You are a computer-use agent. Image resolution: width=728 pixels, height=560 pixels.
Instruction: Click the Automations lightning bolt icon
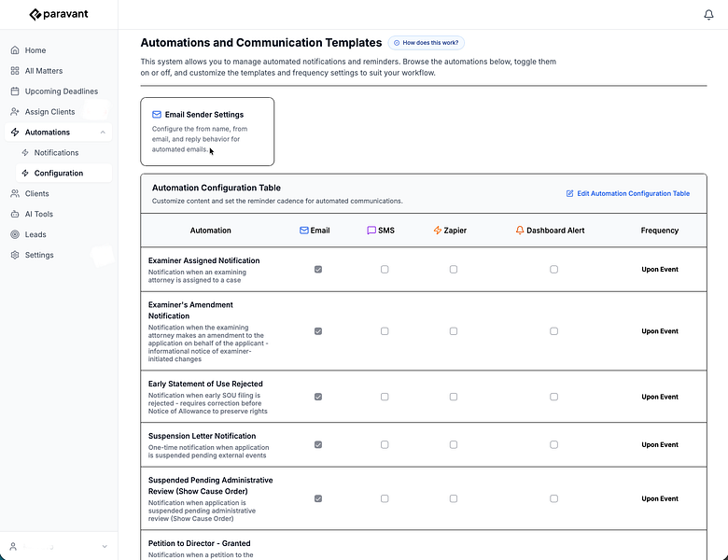pyautogui.click(x=15, y=132)
